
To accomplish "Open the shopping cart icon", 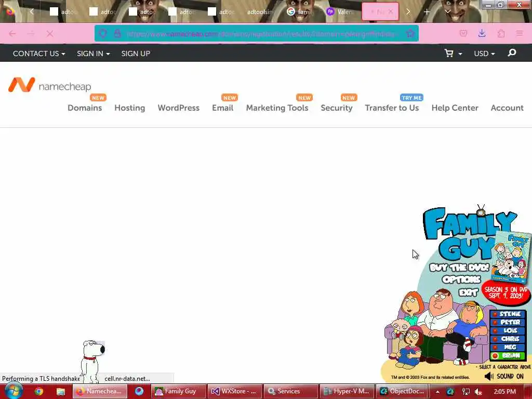I will click(x=449, y=54).
